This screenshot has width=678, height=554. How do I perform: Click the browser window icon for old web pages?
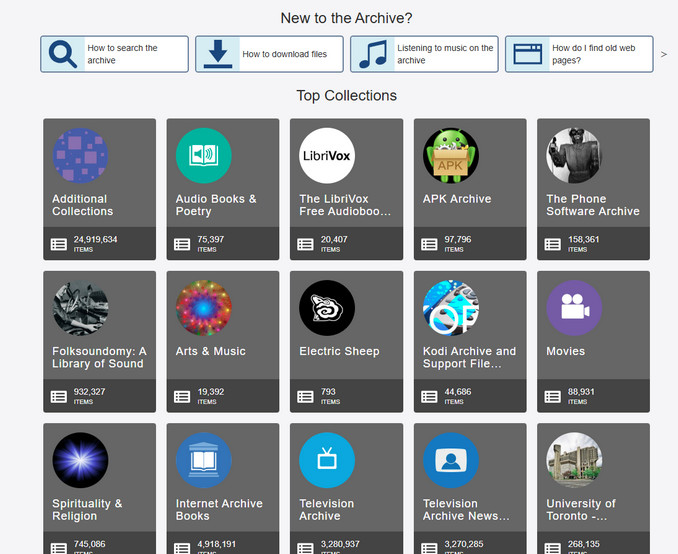pos(528,54)
